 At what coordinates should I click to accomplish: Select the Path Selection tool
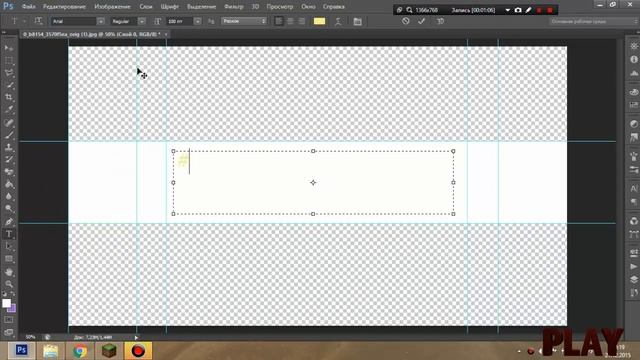(x=9, y=247)
